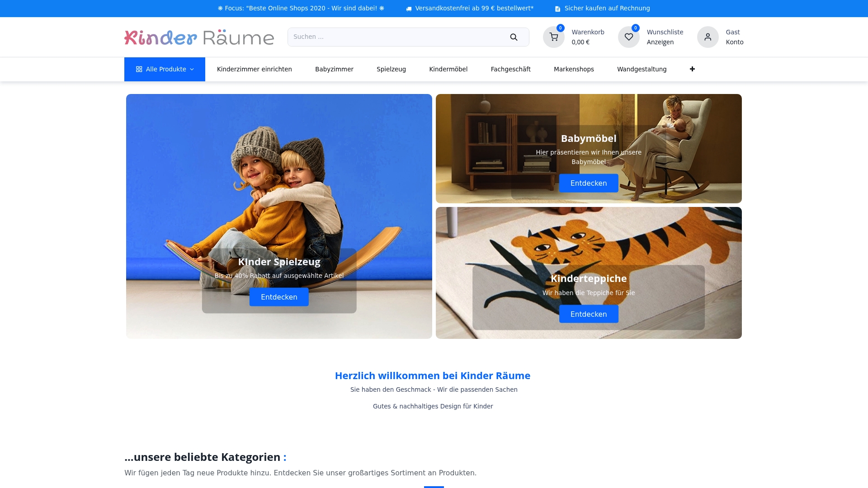Image resolution: width=868 pixels, height=488 pixels.
Task: Select Spielzeug in the navigation
Action: pos(391,69)
